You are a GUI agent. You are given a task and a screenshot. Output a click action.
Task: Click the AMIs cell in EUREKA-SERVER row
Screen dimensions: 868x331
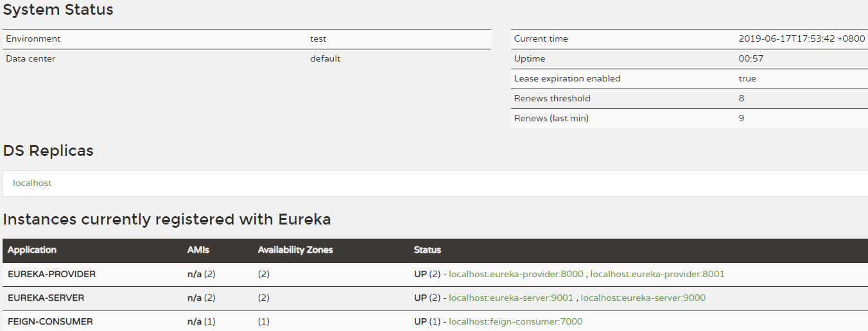(x=201, y=298)
